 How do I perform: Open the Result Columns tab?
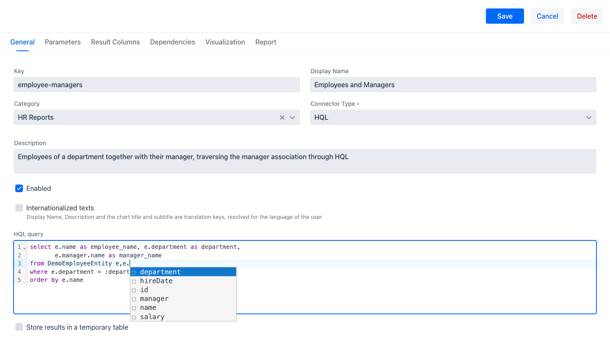[x=115, y=42]
